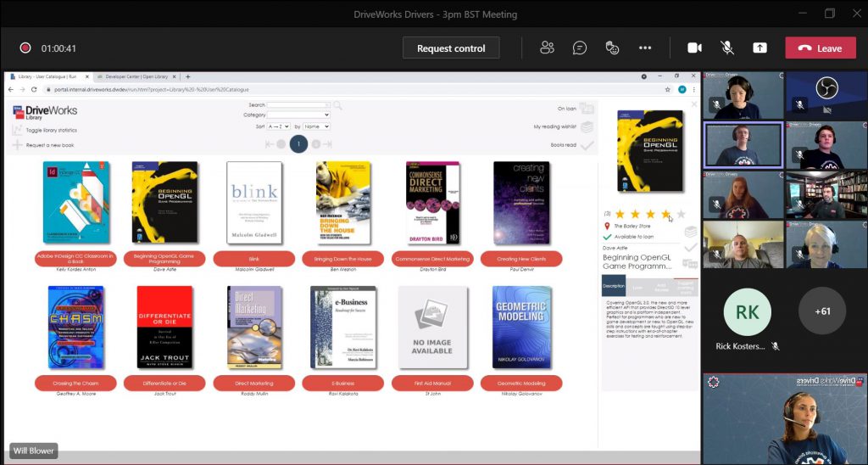This screenshot has width=868, height=465.
Task: Click the search magnifier icon
Action: [337, 105]
